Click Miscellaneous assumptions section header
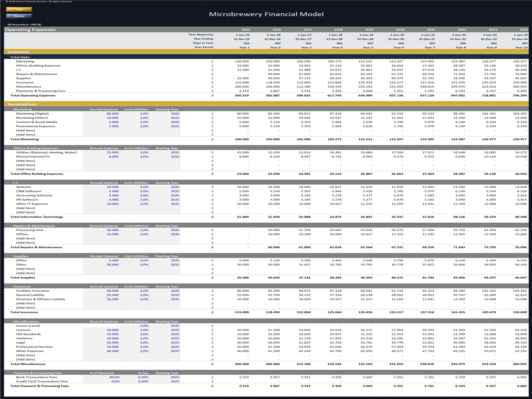This screenshot has width=532, height=399. [x=26, y=322]
